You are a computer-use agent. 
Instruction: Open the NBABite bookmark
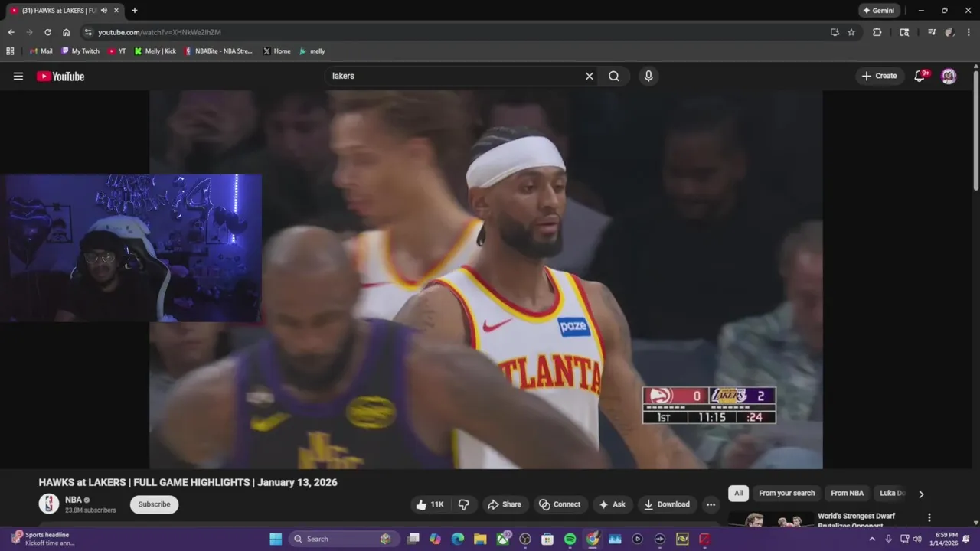coord(218,51)
